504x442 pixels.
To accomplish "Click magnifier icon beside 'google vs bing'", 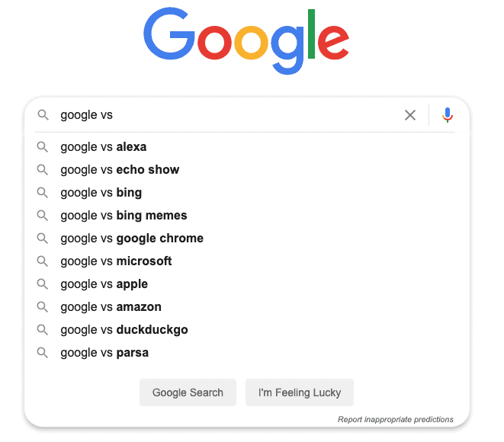I will pos(43,192).
